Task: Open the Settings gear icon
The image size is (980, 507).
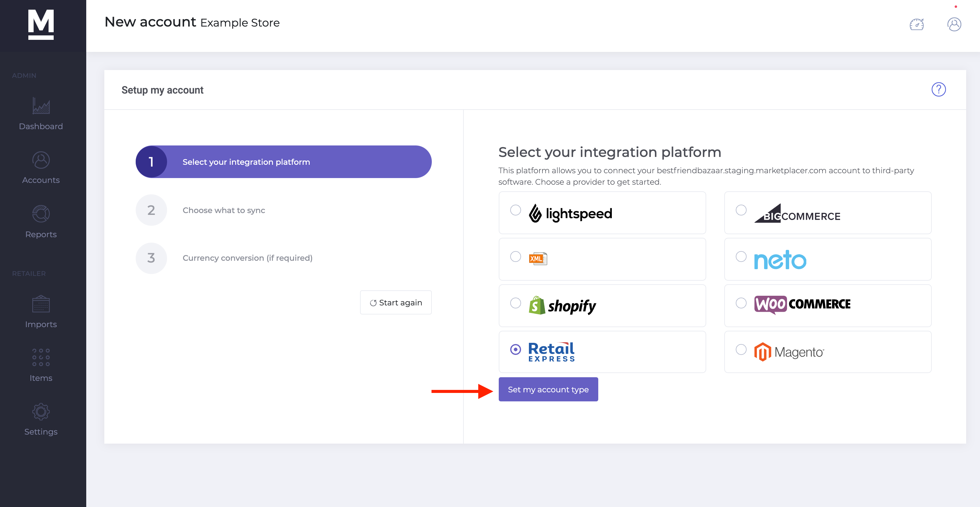Action: click(41, 411)
